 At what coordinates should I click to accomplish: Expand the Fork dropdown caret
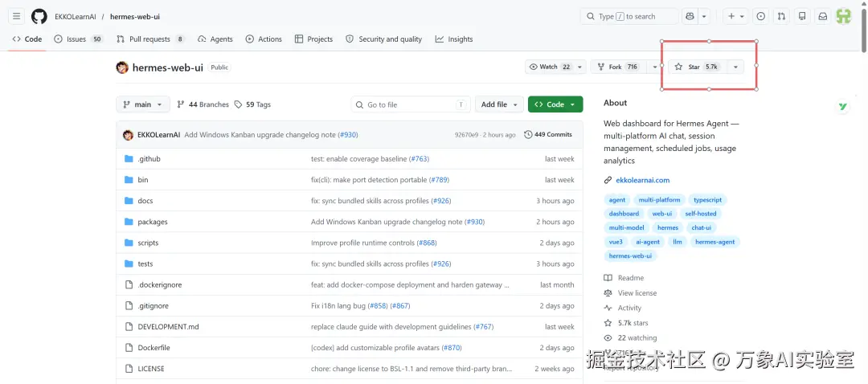(655, 67)
